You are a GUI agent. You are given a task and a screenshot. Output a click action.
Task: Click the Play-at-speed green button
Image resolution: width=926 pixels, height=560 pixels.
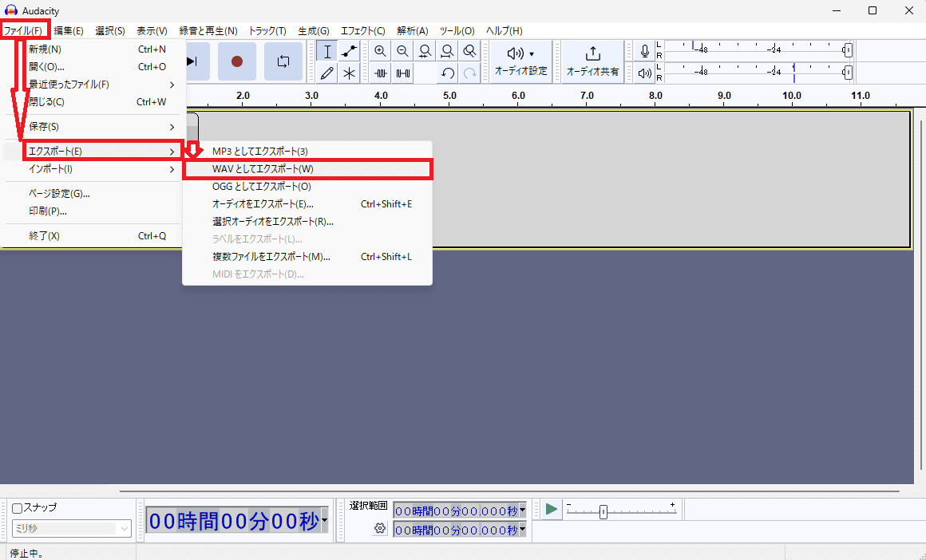tap(551, 509)
